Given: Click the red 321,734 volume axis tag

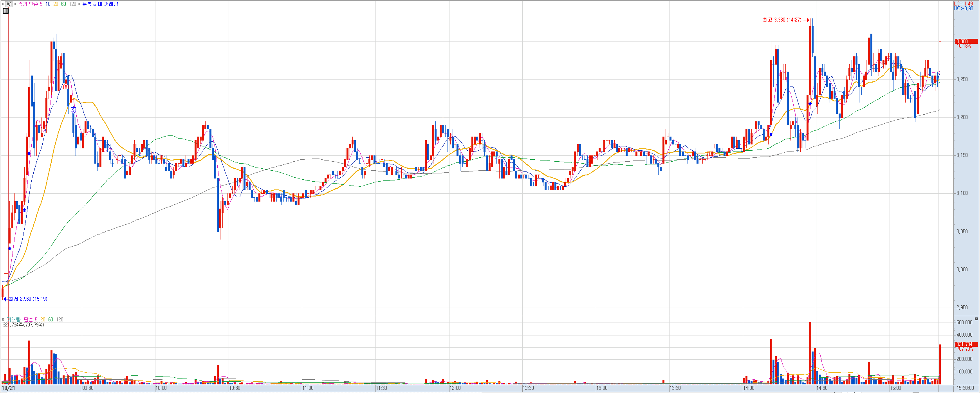Looking at the screenshot, I should pos(966,344).
